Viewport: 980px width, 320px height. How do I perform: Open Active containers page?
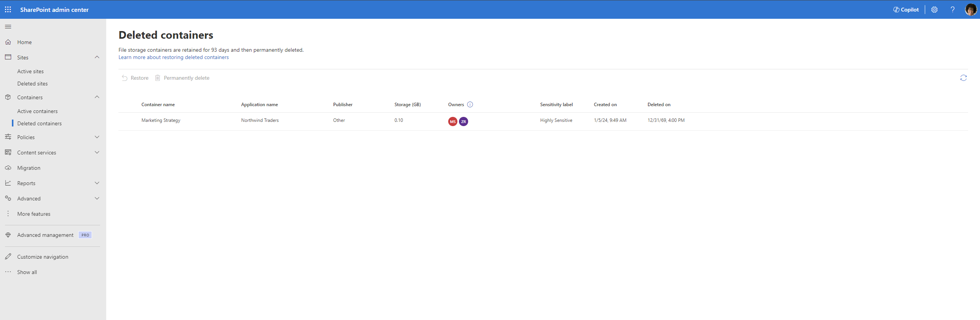tap(38, 111)
